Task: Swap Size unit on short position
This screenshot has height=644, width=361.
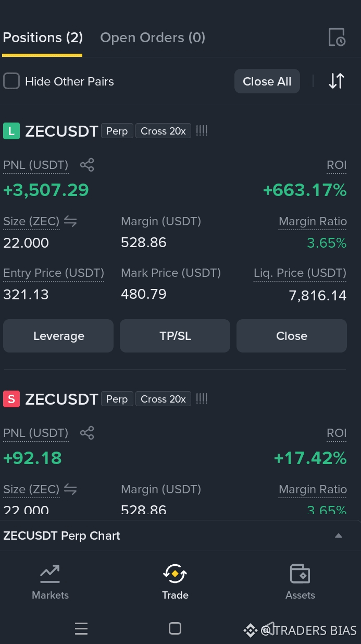Action: click(70, 489)
